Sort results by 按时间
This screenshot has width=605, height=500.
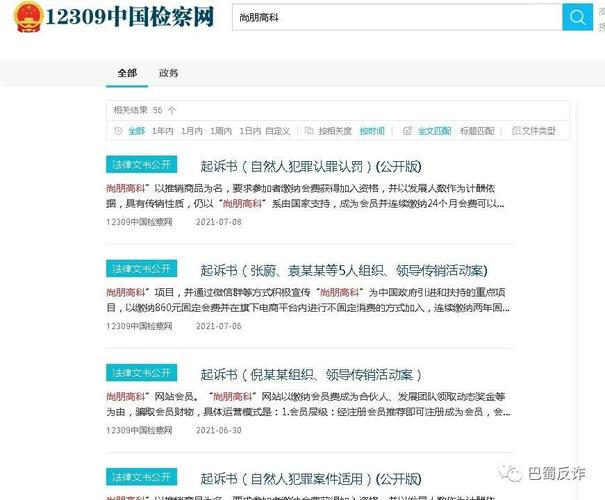point(372,131)
